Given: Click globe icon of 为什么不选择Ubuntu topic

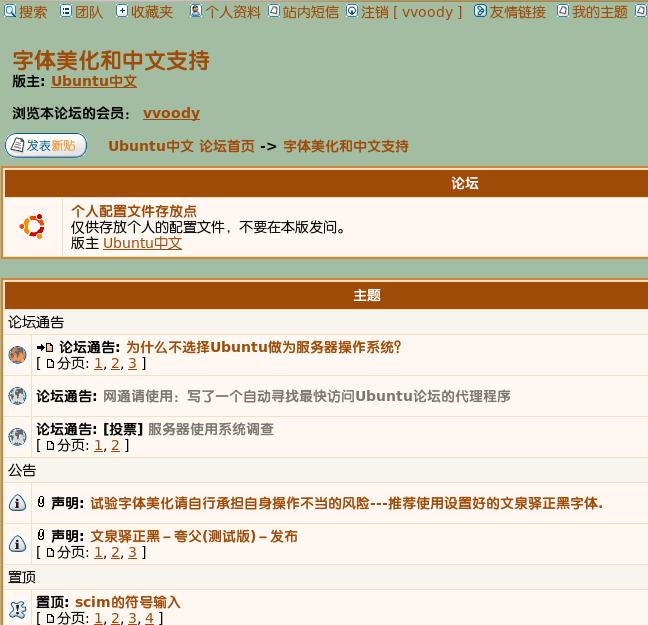Looking at the screenshot, I should 17,355.
